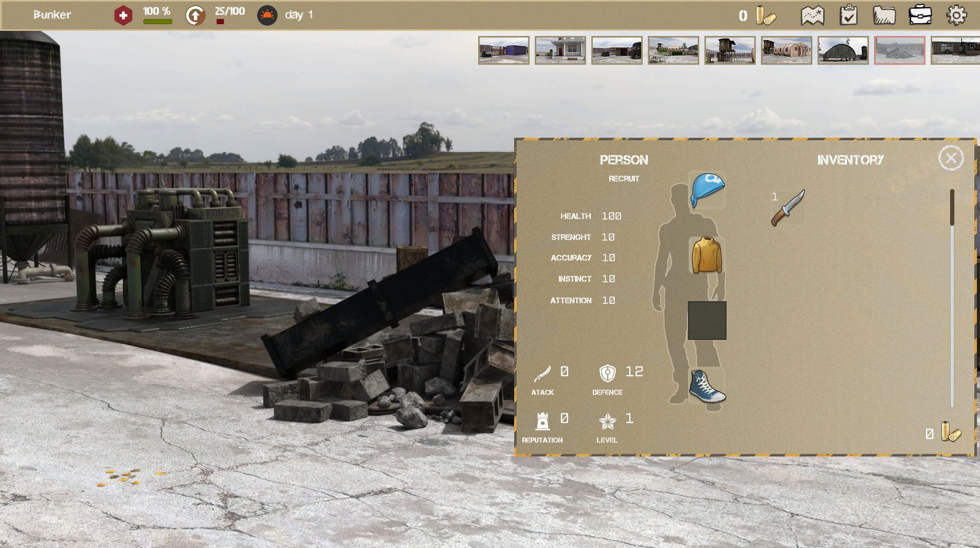Open the settings gear icon
This screenshot has width=980, height=548.
coord(956,15)
